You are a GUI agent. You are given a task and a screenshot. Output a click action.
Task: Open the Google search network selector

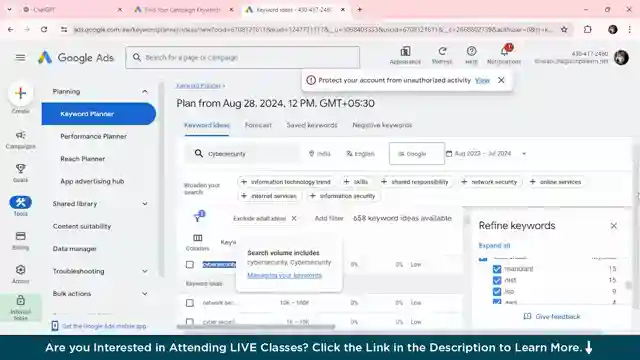[x=417, y=153]
